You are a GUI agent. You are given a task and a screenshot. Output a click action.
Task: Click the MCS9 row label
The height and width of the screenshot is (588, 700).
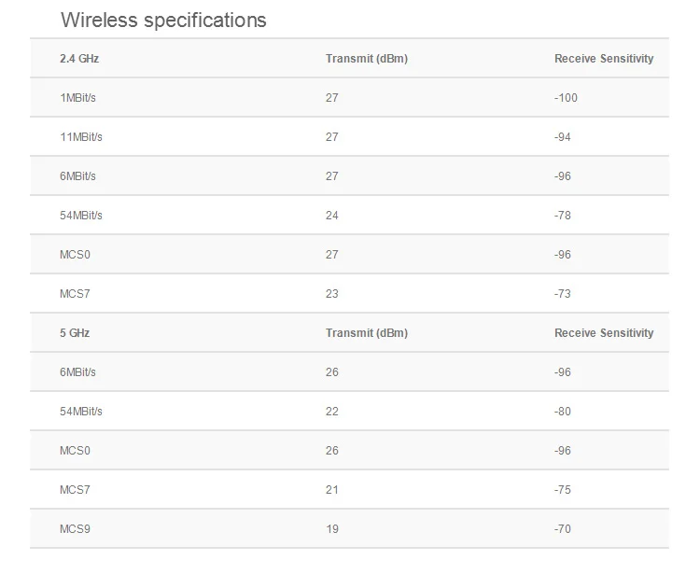pyautogui.click(x=75, y=529)
